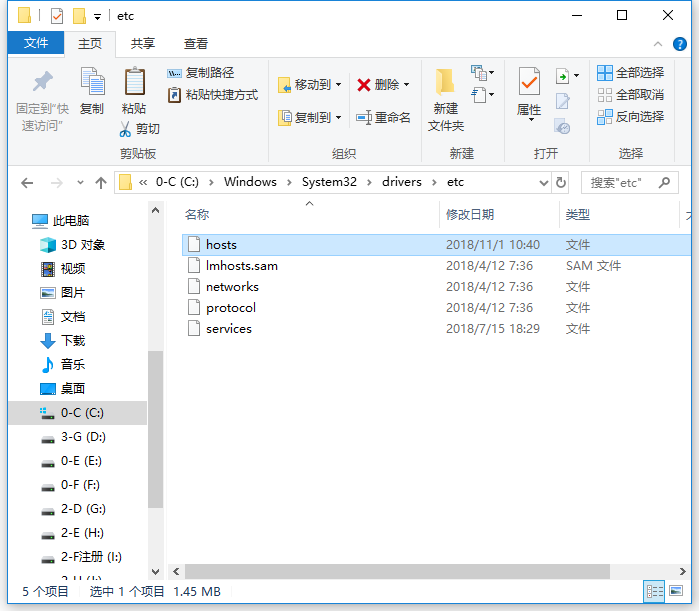Click the search etc input field

point(629,183)
